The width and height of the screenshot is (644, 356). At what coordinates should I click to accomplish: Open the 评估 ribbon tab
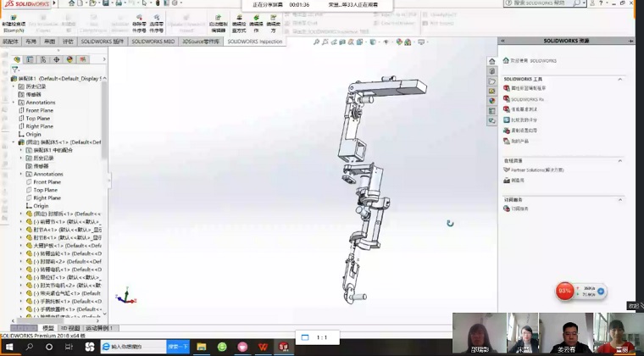[x=68, y=41]
